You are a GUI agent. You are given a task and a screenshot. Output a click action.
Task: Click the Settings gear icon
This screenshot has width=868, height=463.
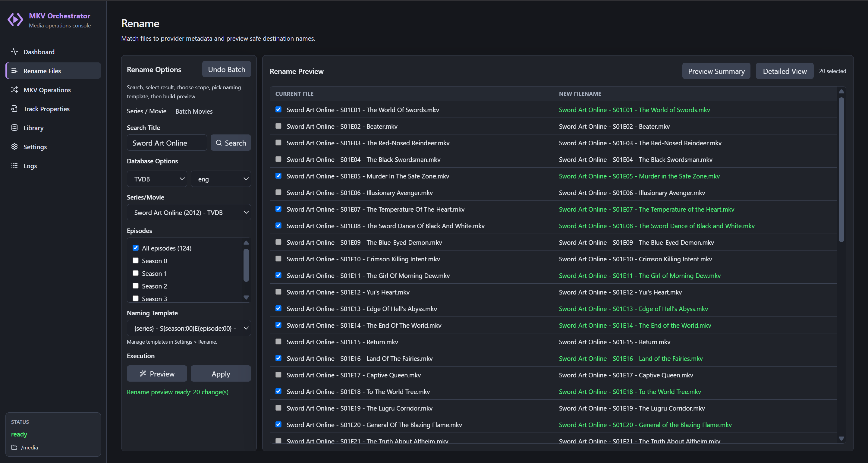[x=14, y=146]
